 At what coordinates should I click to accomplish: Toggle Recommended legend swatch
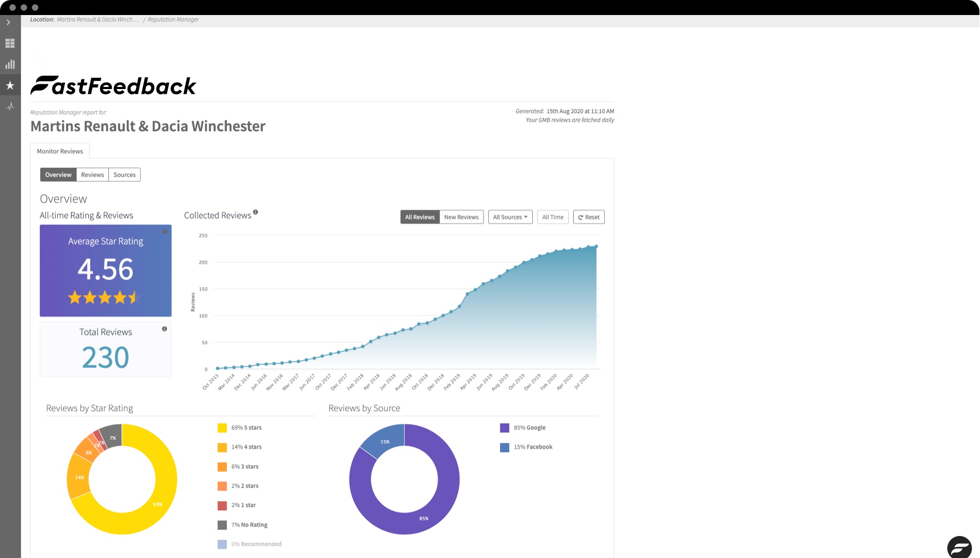tap(222, 544)
